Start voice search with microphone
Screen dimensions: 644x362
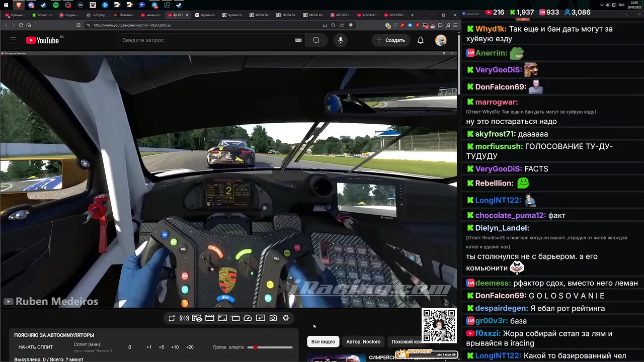click(x=341, y=40)
